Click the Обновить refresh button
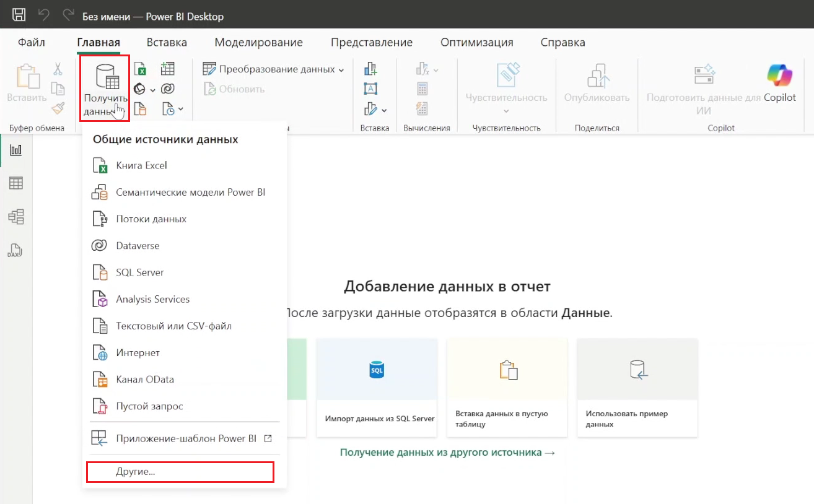The width and height of the screenshot is (814, 504). point(235,89)
